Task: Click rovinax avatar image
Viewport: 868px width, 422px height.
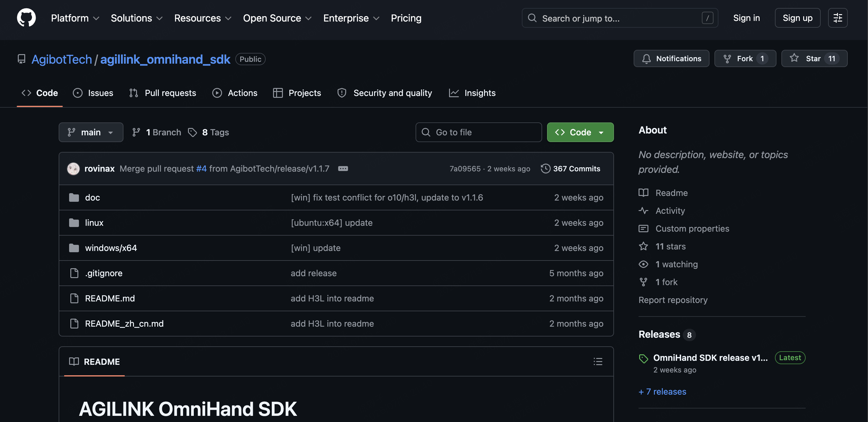Action: point(73,169)
